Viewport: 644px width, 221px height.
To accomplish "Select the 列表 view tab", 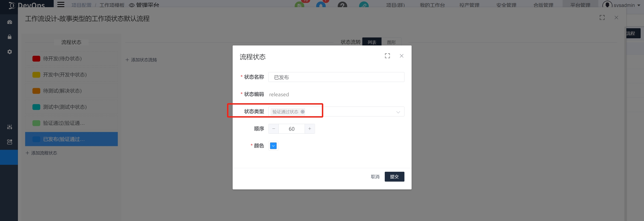I will [x=372, y=42].
